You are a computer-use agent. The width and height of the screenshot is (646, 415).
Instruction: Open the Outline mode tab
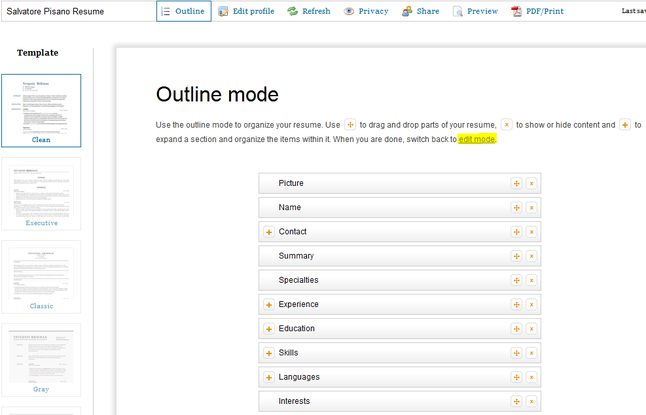184,11
